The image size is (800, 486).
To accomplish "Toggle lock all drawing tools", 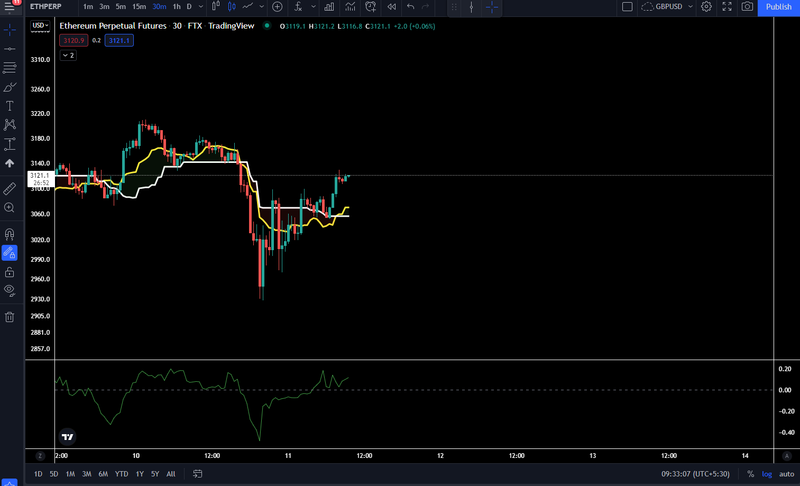I will point(9,272).
